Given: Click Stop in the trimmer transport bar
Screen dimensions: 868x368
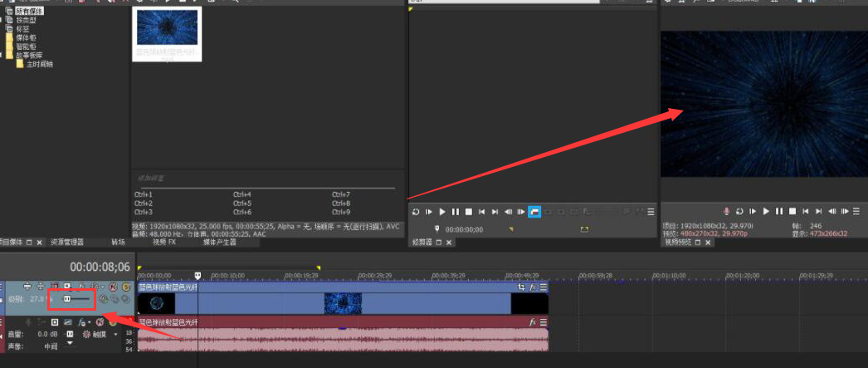Looking at the screenshot, I should pyautogui.click(x=468, y=212).
